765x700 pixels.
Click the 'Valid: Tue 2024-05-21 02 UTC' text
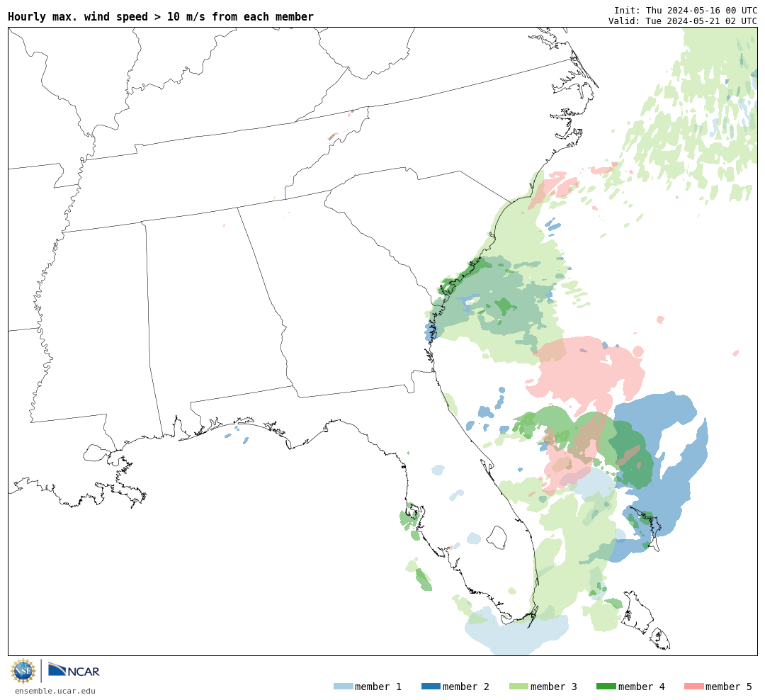tap(683, 21)
